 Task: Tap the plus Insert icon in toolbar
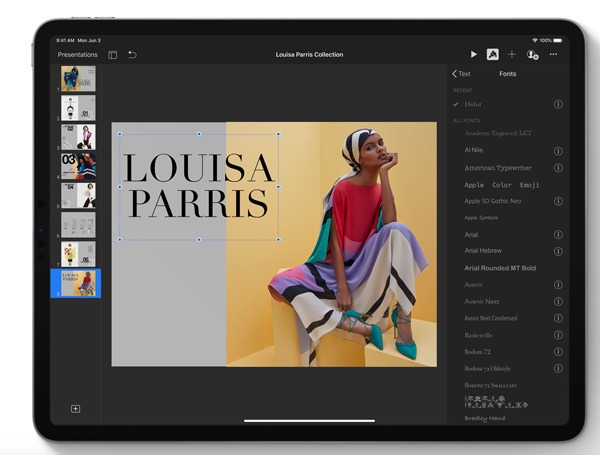(x=512, y=54)
